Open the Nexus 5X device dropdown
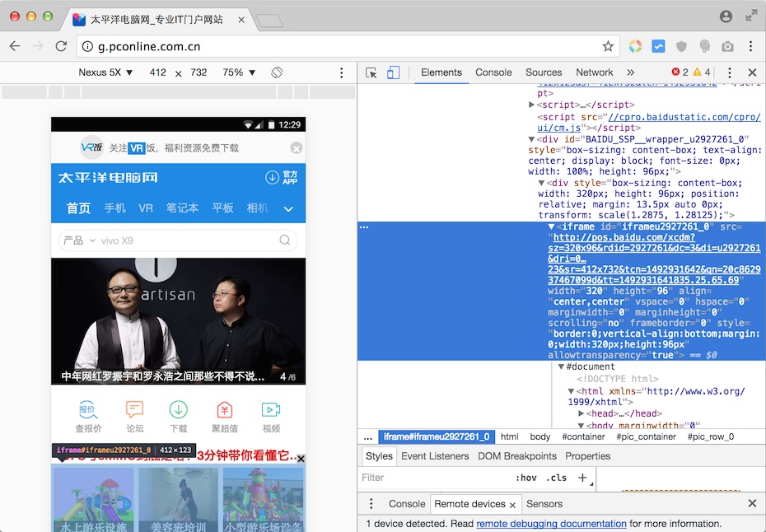This screenshot has width=766, height=532. (105, 72)
